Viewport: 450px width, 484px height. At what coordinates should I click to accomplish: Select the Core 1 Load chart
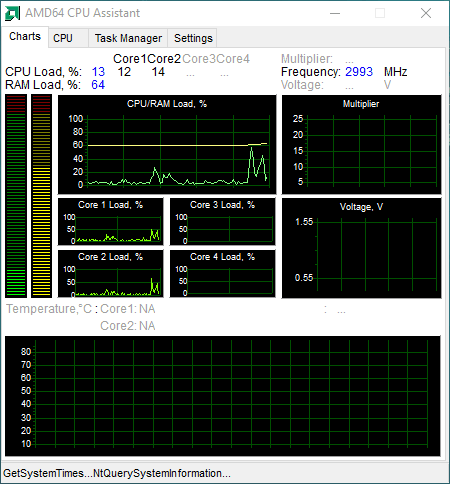click(111, 222)
